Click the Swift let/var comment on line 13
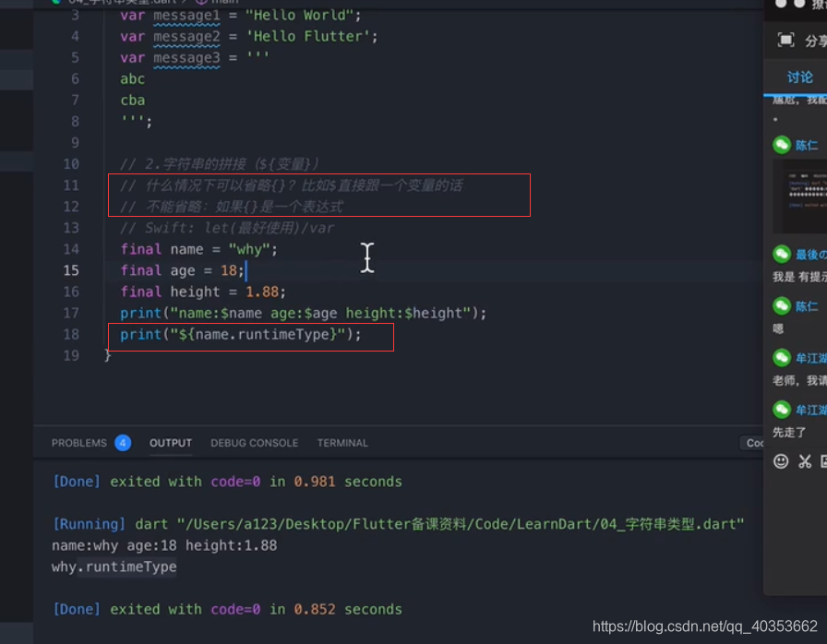Image resolution: width=827 pixels, height=644 pixels. (x=227, y=228)
